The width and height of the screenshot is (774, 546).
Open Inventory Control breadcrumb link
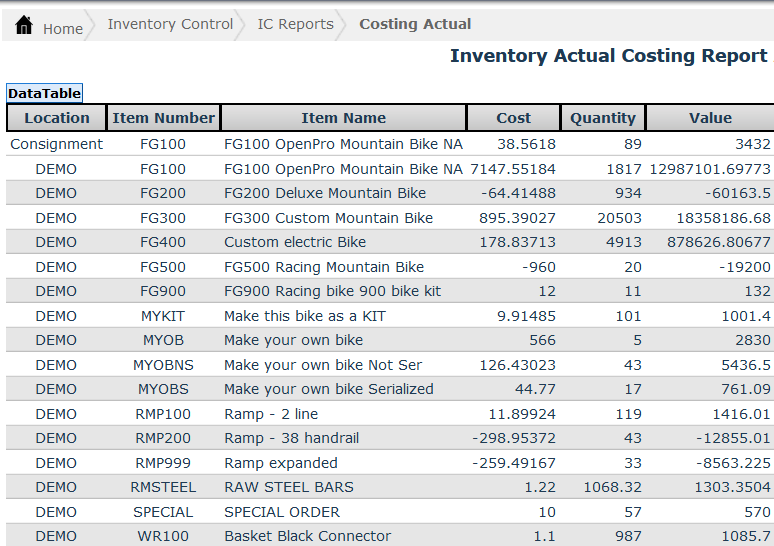coord(170,24)
